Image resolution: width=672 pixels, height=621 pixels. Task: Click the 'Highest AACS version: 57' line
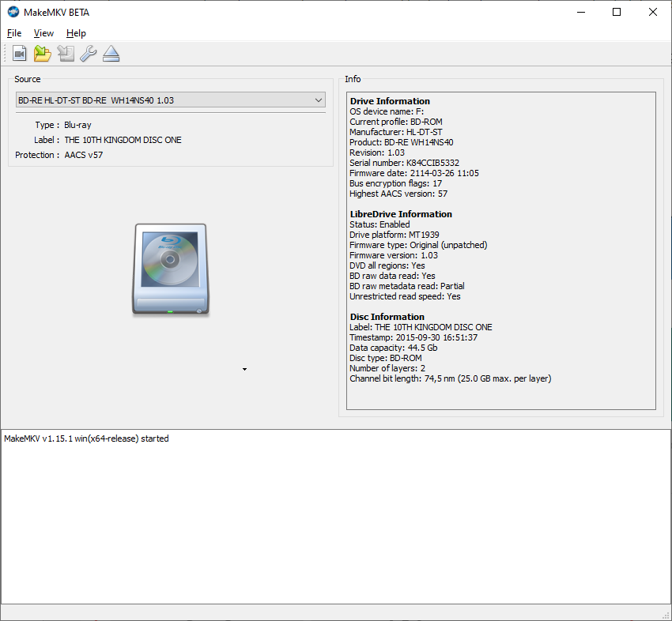(398, 194)
